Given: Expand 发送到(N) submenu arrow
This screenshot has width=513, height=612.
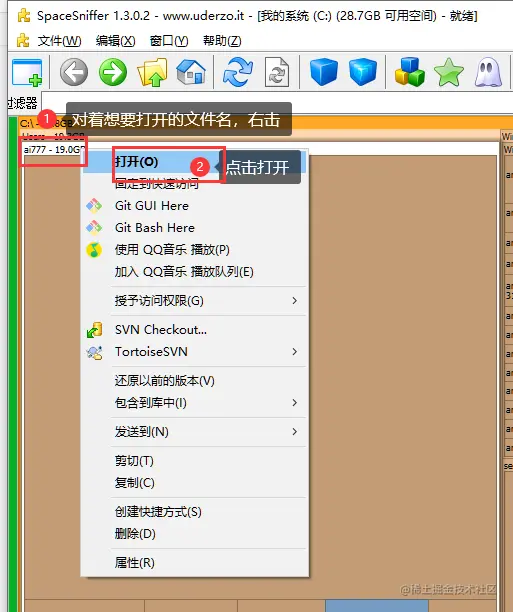Looking at the screenshot, I should coord(295,432).
